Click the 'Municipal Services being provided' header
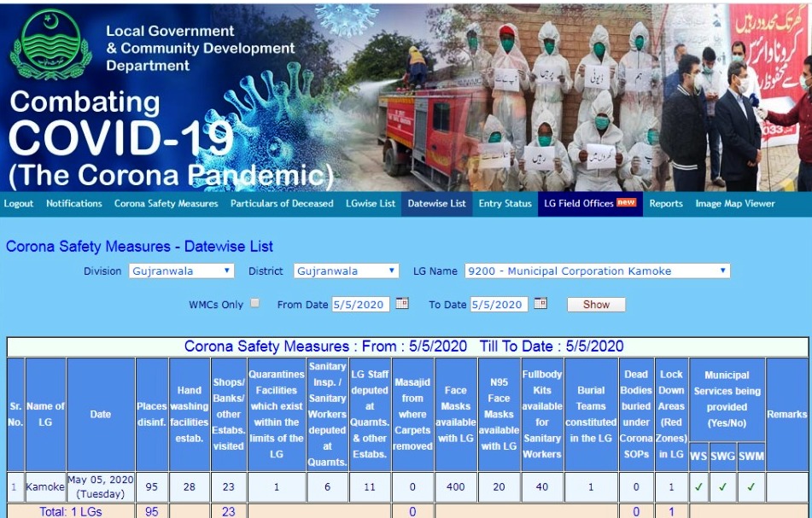 coord(727,399)
